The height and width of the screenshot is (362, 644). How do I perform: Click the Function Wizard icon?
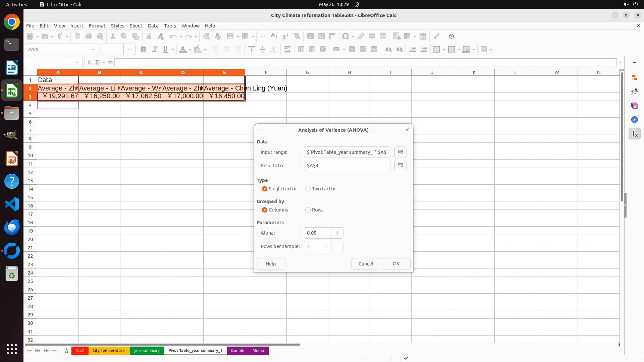(90, 62)
